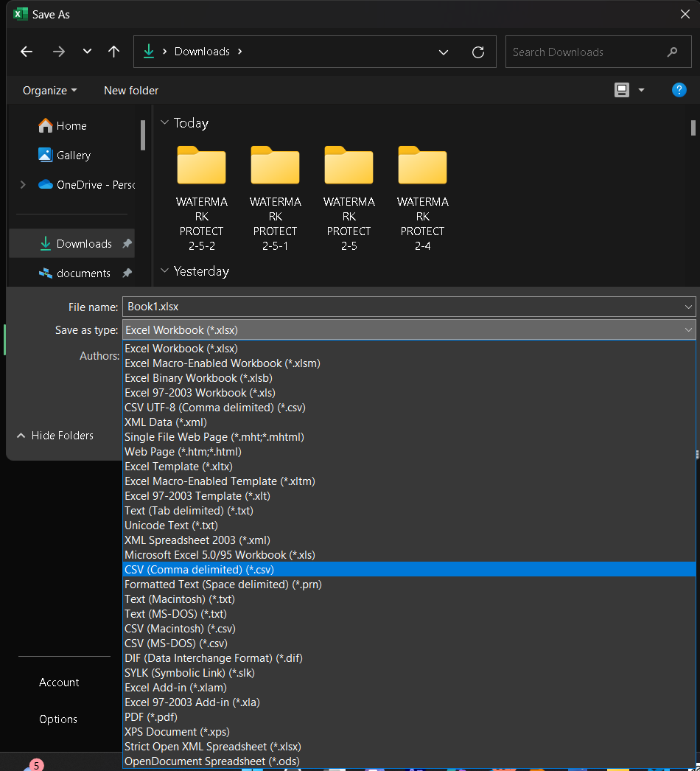The width and height of the screenshot is (700, 771).
Task: Open recent locations chevron next to forward arrow
Action: pyautogui.click(x=87, y=51)
